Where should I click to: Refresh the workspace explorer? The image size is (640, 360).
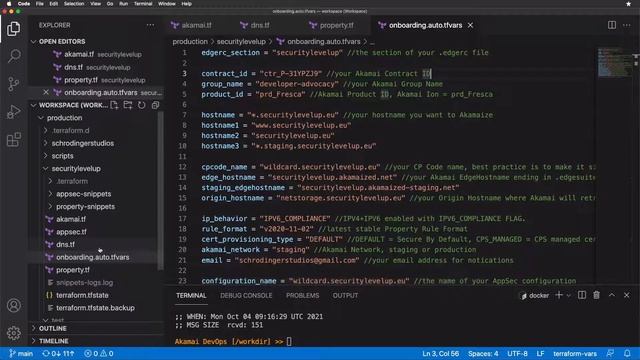142,105
